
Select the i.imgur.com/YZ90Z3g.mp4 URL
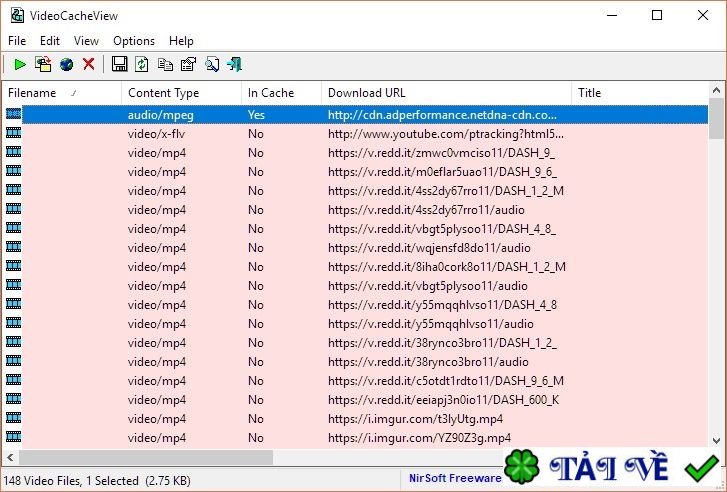(420, 438)
